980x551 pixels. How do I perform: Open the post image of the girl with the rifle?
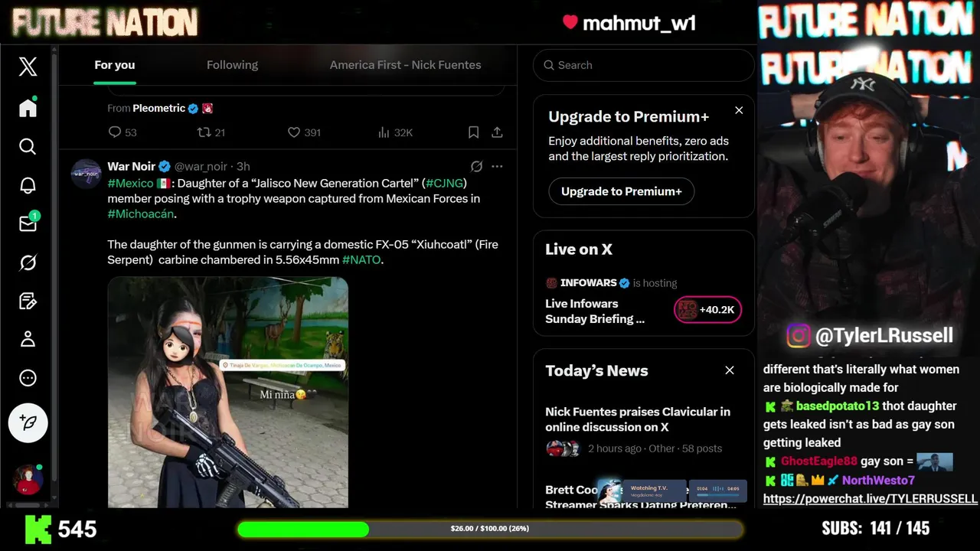click(227, 392)
